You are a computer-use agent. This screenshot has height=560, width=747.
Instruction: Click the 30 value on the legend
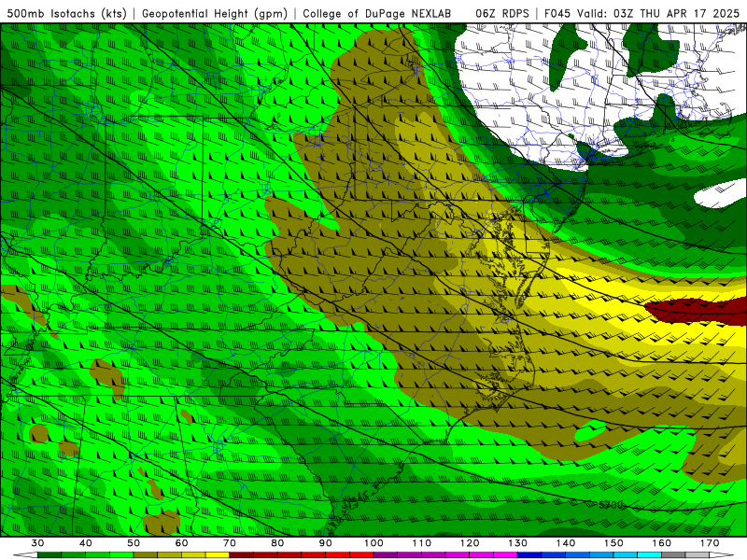(37, 543)
